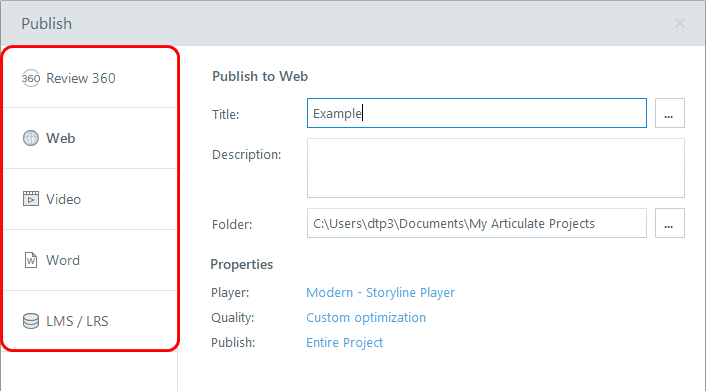Click the Publish to Web heading
Screen dimensions: 706x391
click(x=260, y=76)
